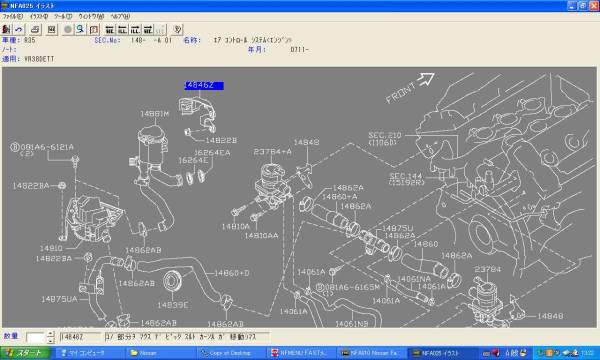Select highlighted part number 14846Z in diagram
Image resolution: width=600 pixels, height=360 pixels.
(x=204, y=85)
